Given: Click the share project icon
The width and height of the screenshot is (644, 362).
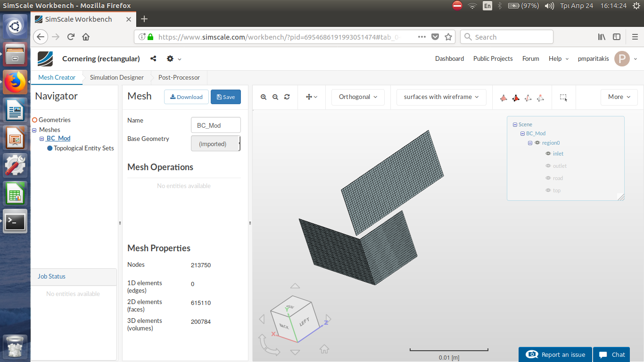Looking at the screenshot, I should [153, 59].
